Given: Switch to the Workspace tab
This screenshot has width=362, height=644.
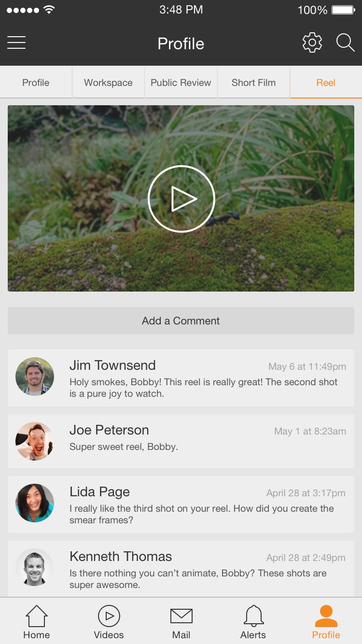Looking at the screenshot, I should (x=109, y=83).
